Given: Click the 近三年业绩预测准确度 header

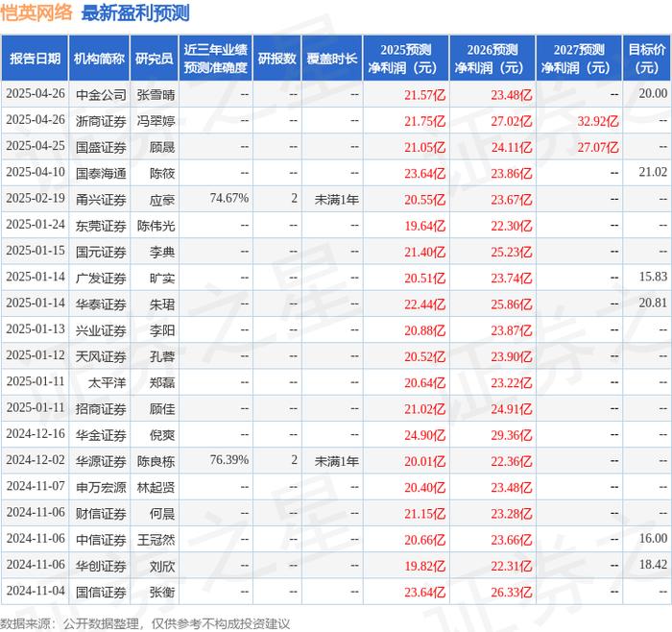Looking at the screenshot, I should (216, 58).
